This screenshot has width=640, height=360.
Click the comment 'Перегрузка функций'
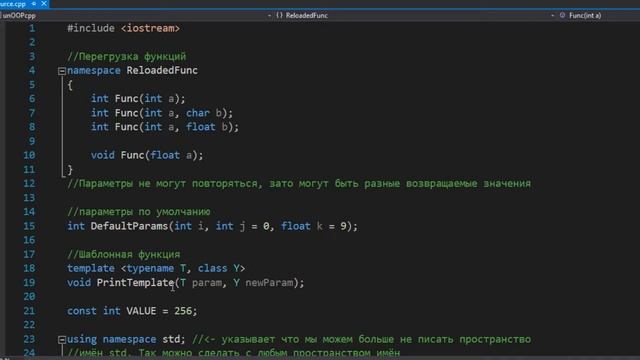pos(127,56)
